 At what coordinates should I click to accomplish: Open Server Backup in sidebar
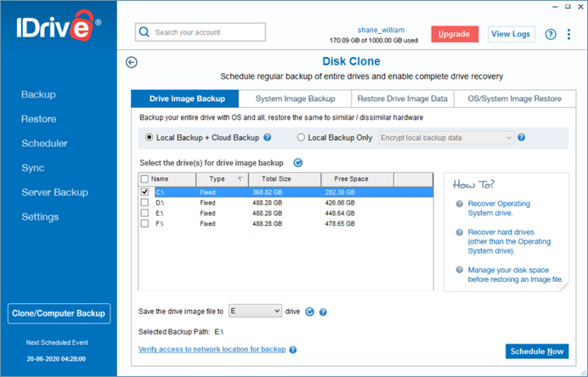[54, 193]
